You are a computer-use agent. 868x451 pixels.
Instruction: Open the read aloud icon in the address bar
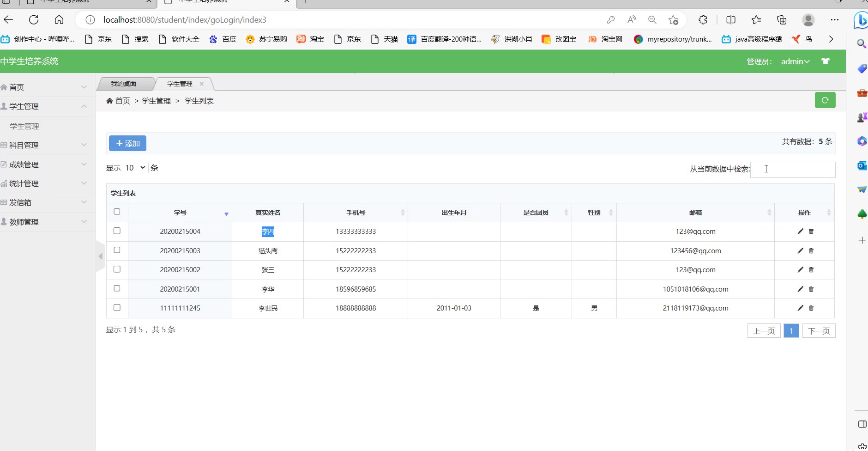click(x=632, y=20)
